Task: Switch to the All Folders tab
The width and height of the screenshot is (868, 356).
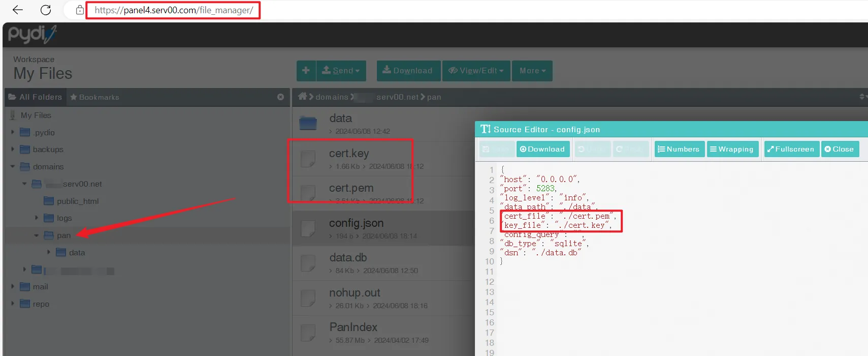Action: tap(35, 97)
